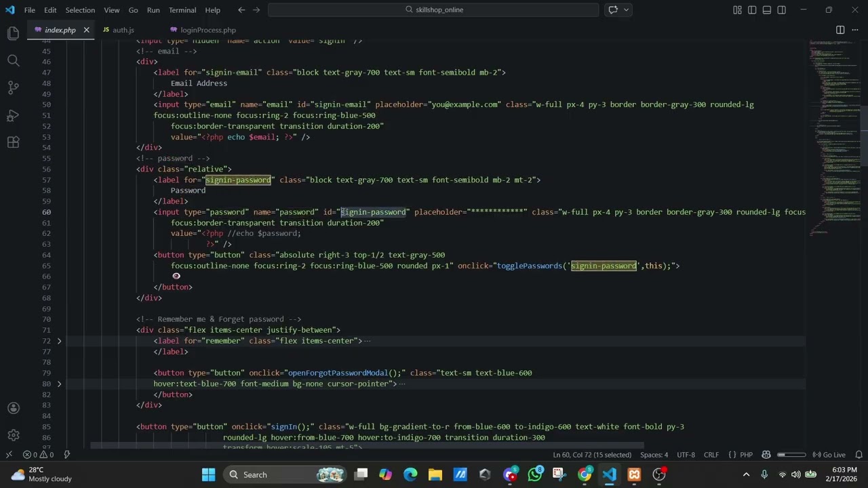Image resolution: width=868 pixels, height=488 pixels.
Task: Click Customize Layout icon
Action: (x=737, y=9)
